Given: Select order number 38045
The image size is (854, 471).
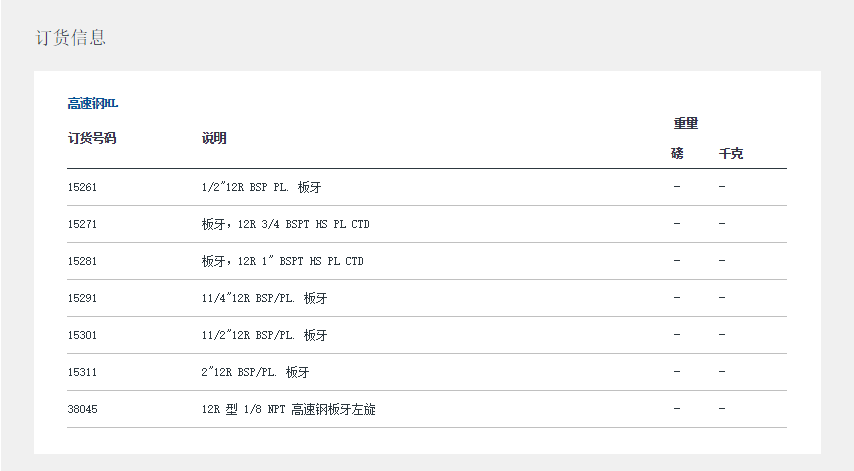Looking at the screenshot, I should (x=82, y=409).
